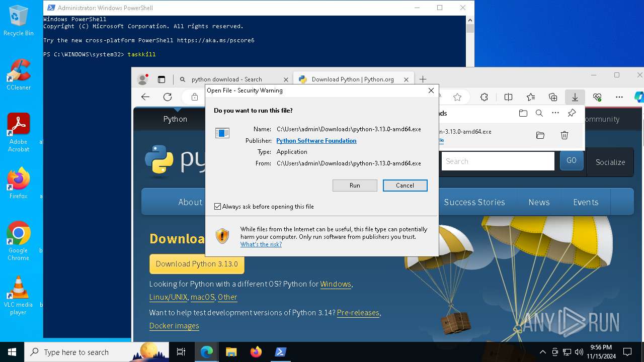The image size is (644, 362).
Task: Follow the Other OS link
Action: click(x=227, y=297)
